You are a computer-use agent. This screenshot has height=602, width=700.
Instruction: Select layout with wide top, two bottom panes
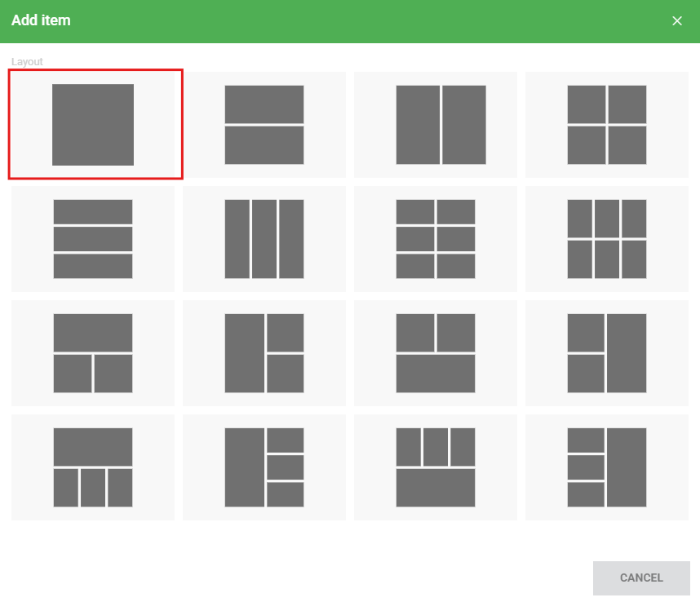(x=93, y=353)
